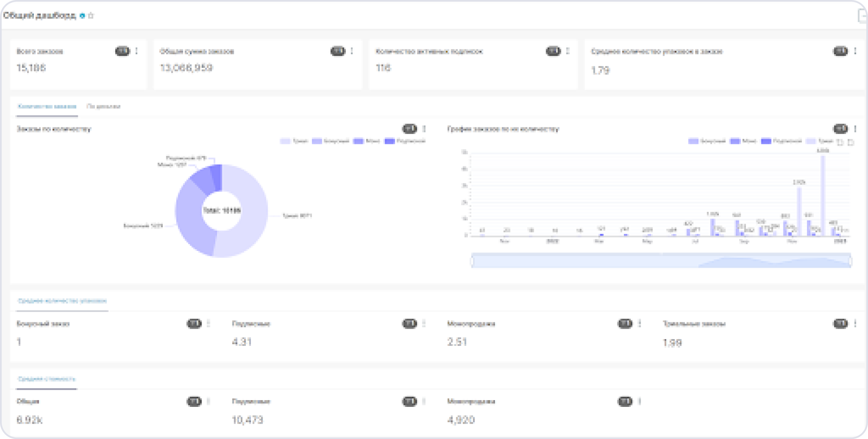Toggle Подписной series in the orders graph legend
The width and height of the screenshot is (868, 439).
pyautogui.click(x=782, y=141)
